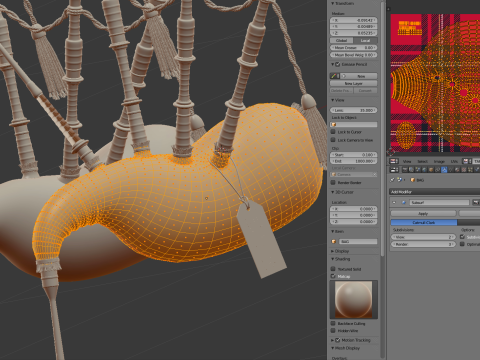Open the Object Data properties tab
Image resolution: width=480 pixels, height=360 pixels.
[x=450, y=170]
